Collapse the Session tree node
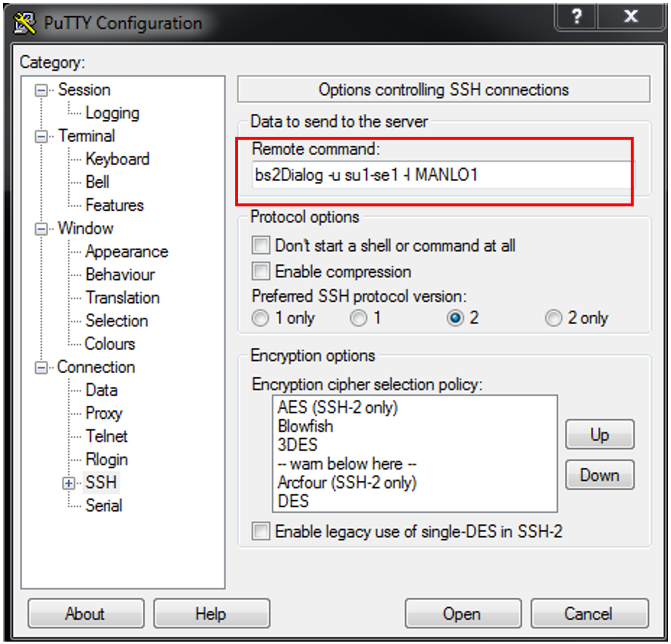This screenshot has width=671, height=644. point(42,90)
